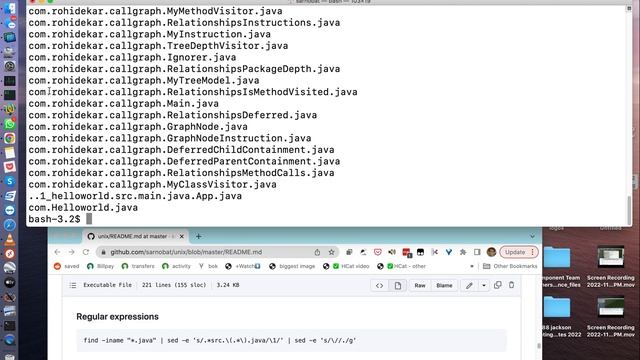Click '221 lines (155 sloc)' text
This screenshot has height=360, width=640.
174,285
